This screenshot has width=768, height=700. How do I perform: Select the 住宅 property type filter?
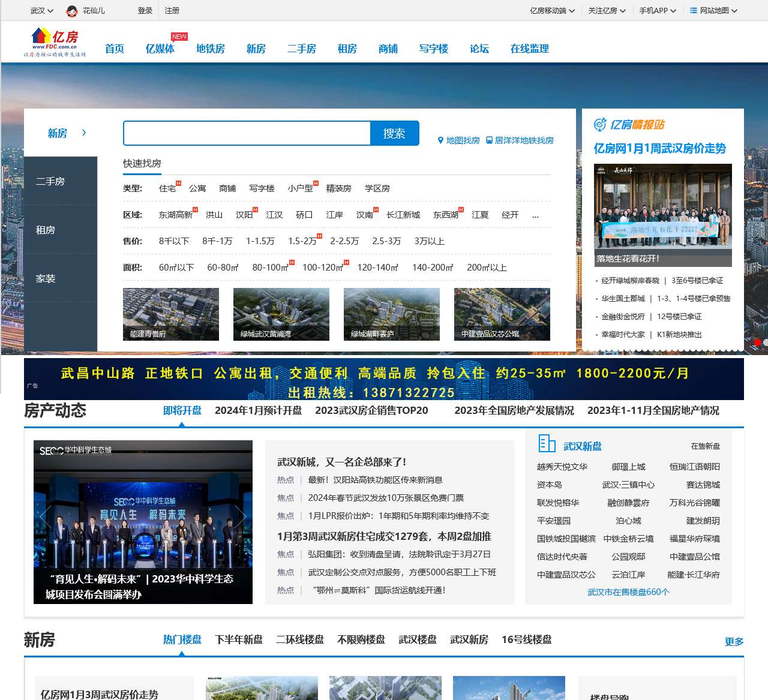pyautogui.click(x=167, y=188)
